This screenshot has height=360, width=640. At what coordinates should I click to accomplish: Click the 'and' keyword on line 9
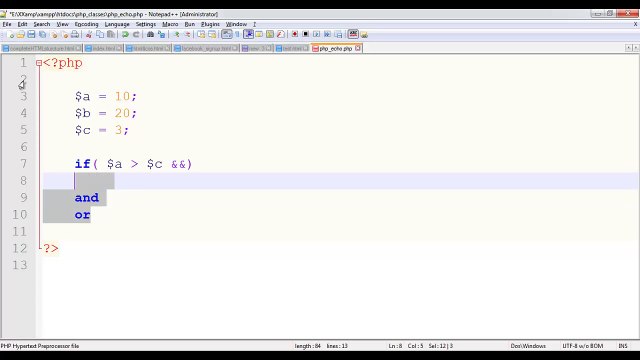click(87, 198)
